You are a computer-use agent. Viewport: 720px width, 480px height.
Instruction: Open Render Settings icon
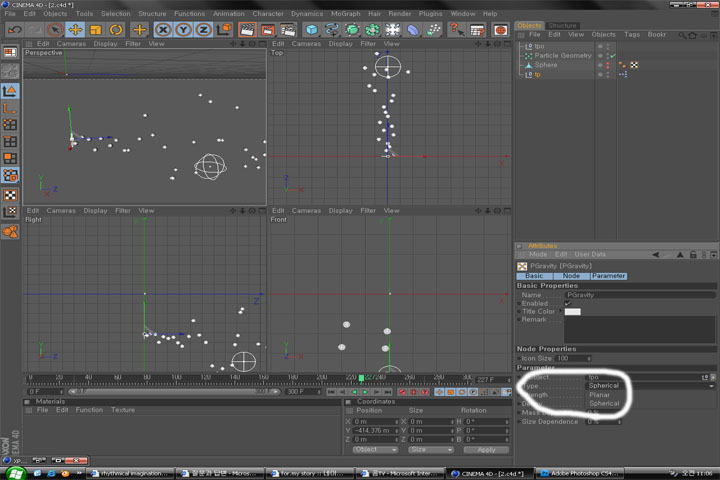click(288, 30)
